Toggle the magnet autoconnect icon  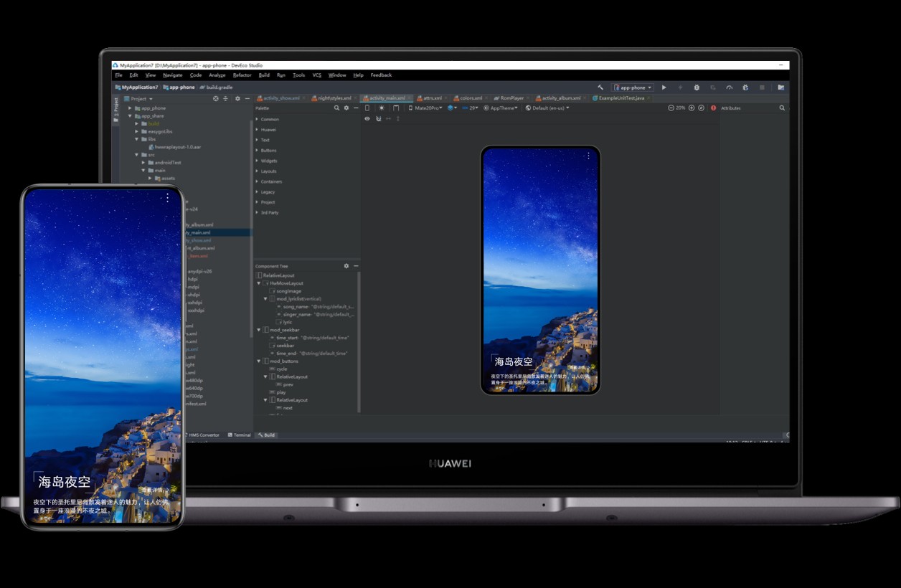[x=378, y=119]
